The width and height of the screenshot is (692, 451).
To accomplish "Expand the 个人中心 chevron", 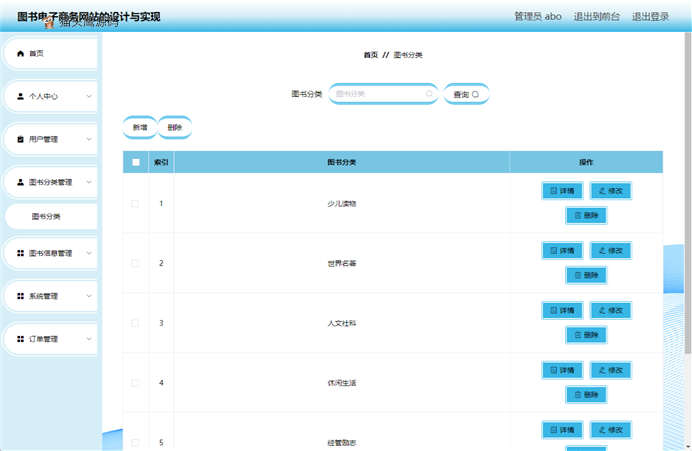I will pyautogui.click(x=89, y=96).
